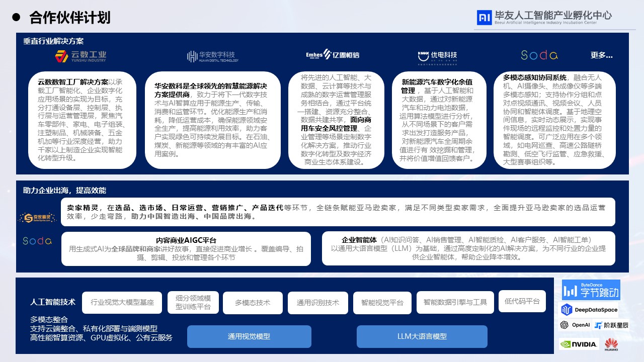
Task: Click the 阶跃星辰 logo
Action: point(611,325)
